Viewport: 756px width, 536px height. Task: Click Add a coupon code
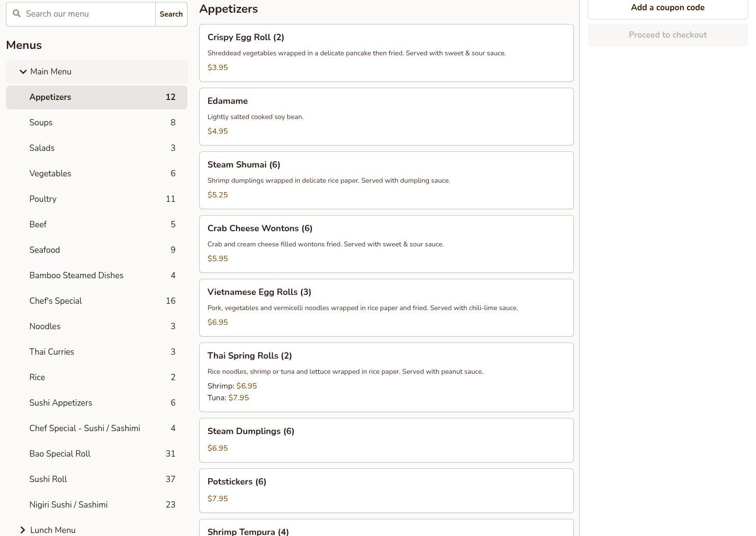667,8
